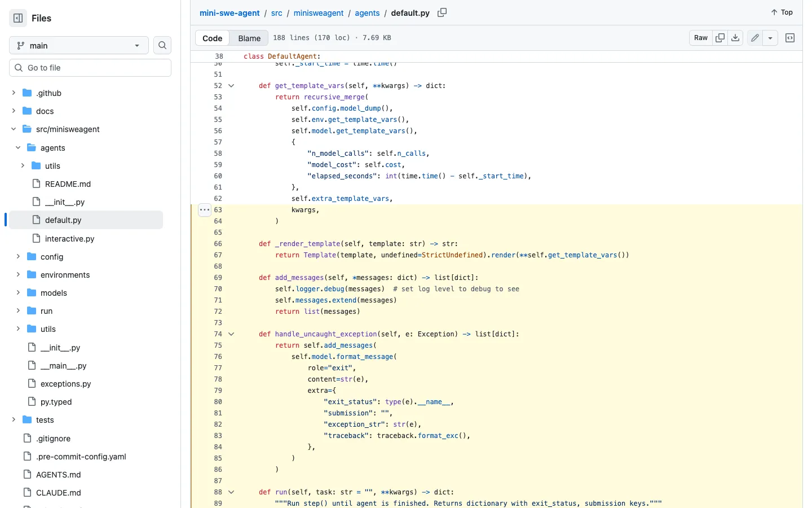
Task: Collapse the src/minisweagent folder
Action: (14, 129)
